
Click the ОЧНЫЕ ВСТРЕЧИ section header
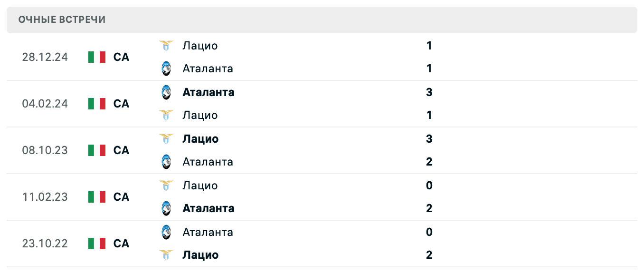coord(62,20)
